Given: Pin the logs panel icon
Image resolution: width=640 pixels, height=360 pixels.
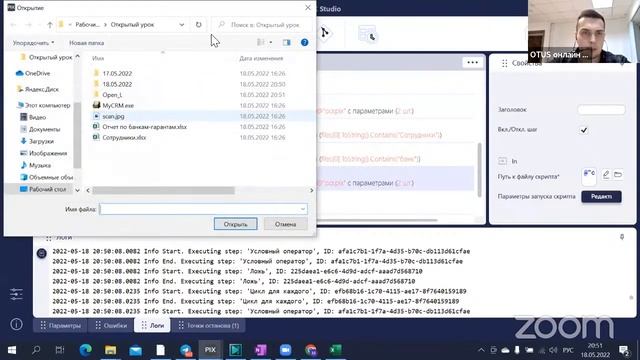Looking at the screenshot, I should (x=622, y=237).
